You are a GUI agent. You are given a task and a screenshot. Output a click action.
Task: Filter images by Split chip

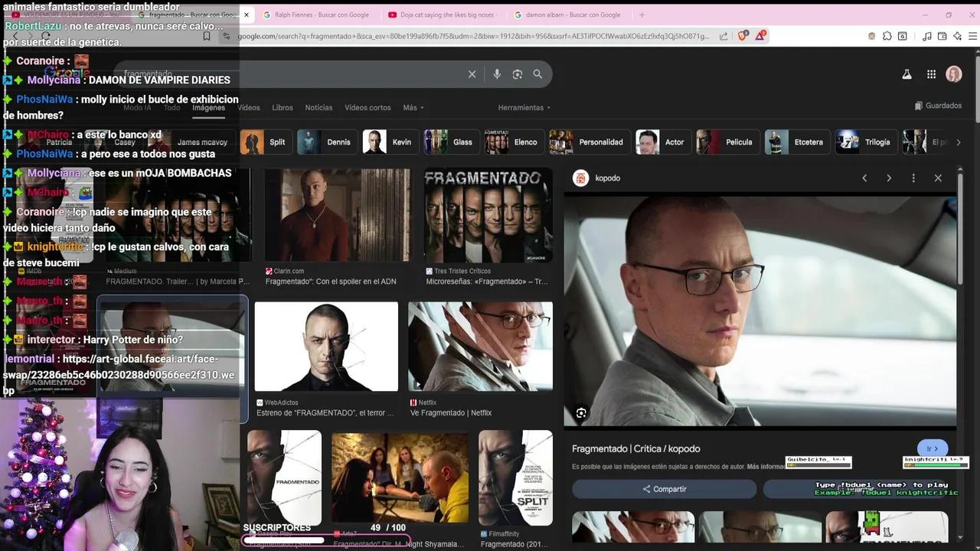coord(265,142)
